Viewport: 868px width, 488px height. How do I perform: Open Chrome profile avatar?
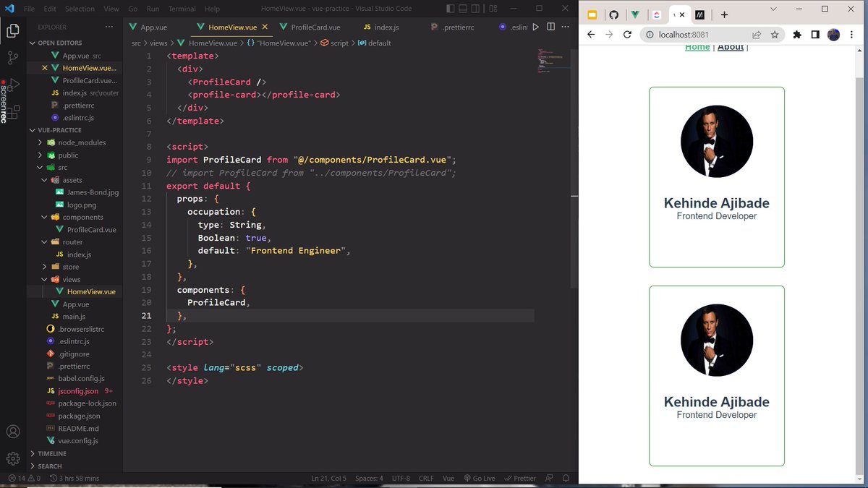[833, 35]
